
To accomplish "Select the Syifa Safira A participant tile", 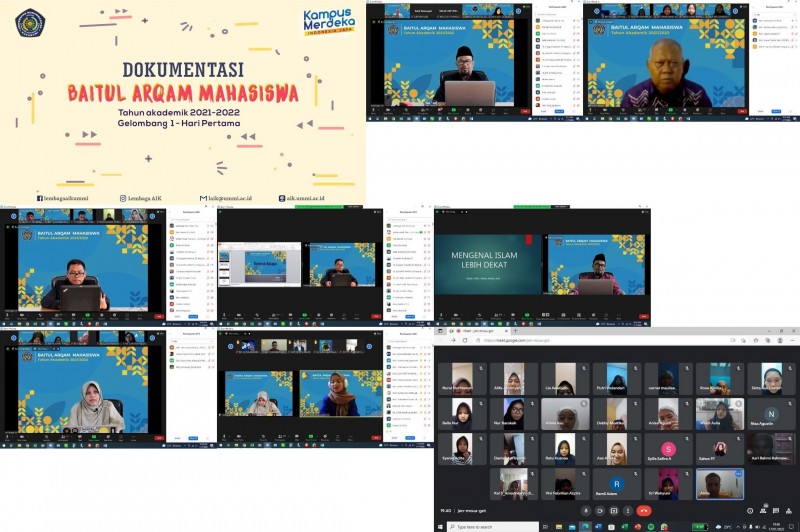I will coord(668,449).
